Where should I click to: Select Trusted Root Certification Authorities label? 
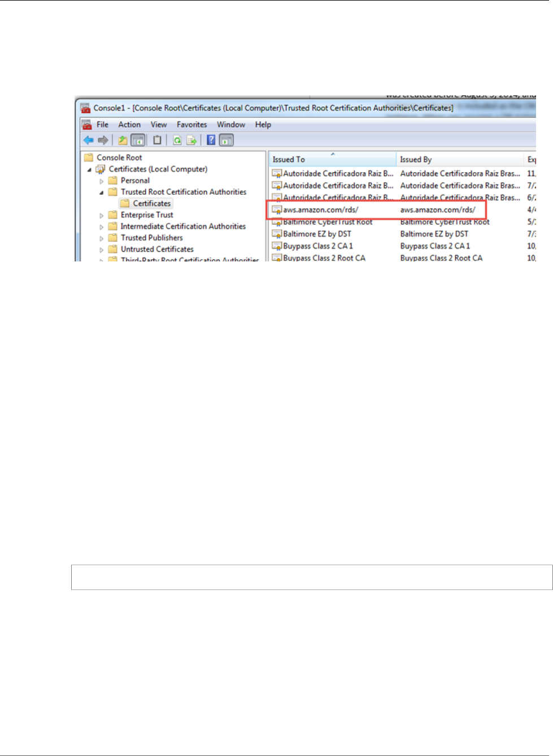(184, 192)
